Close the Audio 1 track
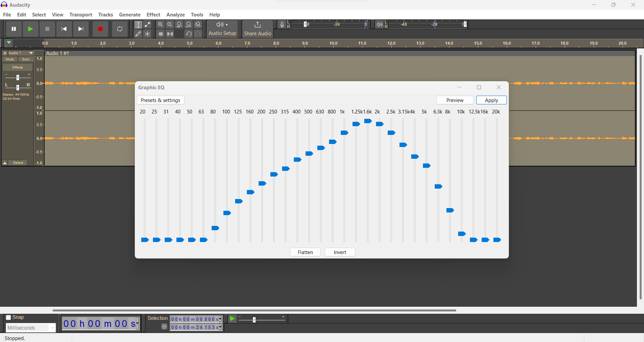The image size is (644, 342). tap(5, 53)
